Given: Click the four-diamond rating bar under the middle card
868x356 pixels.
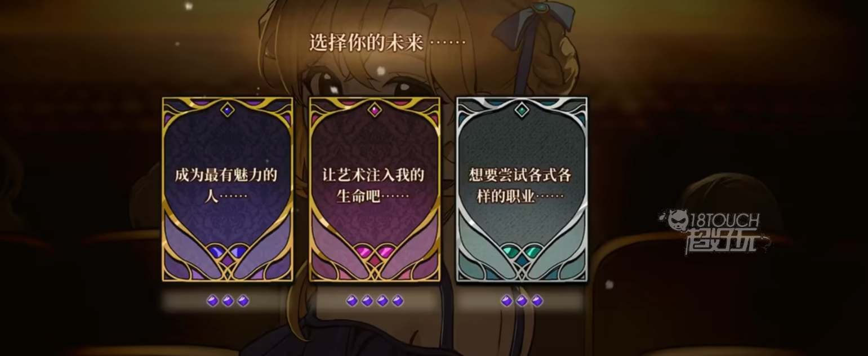Looking at the screenshot, I should coord(375,301).
